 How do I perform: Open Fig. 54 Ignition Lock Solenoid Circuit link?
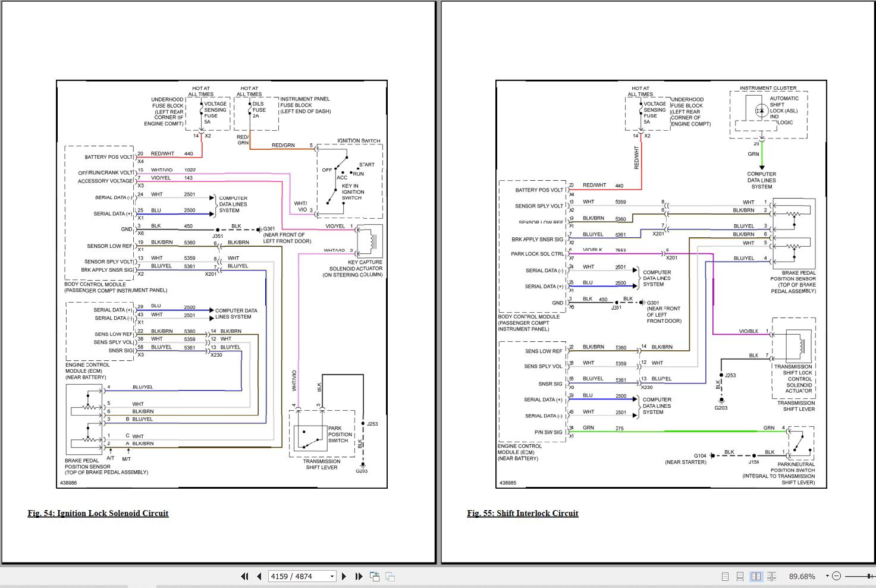[98, 513]
